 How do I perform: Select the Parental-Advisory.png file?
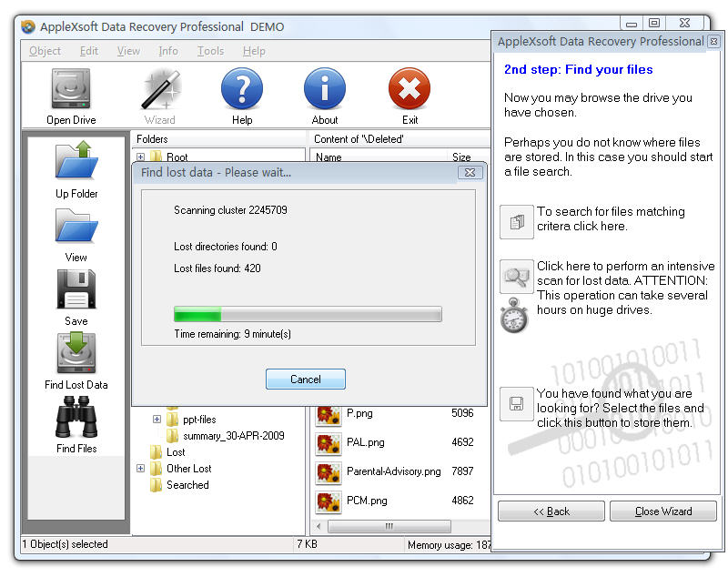393,471
